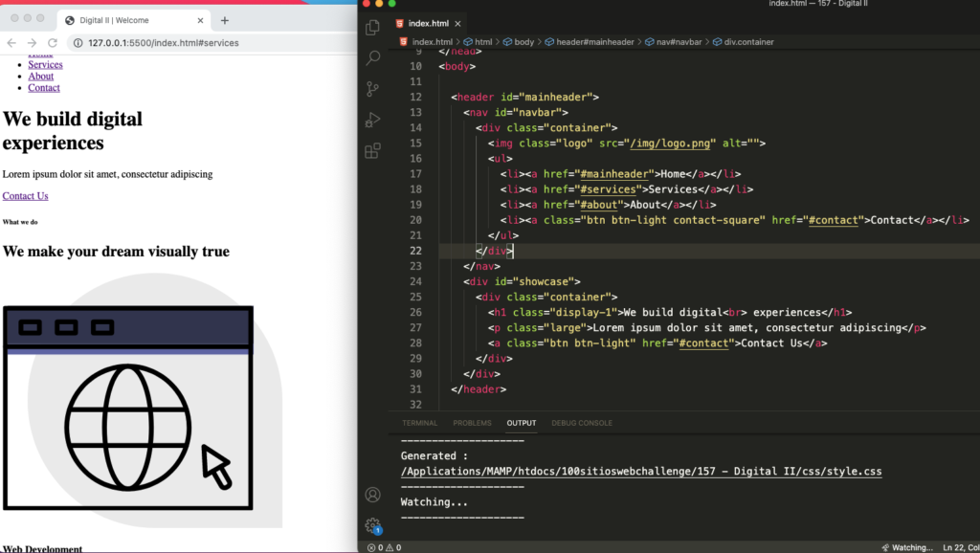This screenshot has height=553, width=980.
Task: Click the Lorem ipsum paragraph in browser
Action: click(107, 174)
